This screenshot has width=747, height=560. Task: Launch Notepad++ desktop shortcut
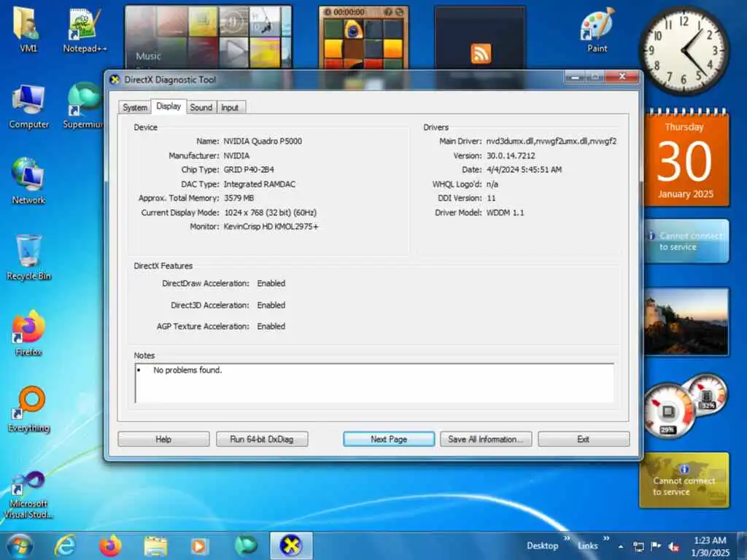[85, 29]
